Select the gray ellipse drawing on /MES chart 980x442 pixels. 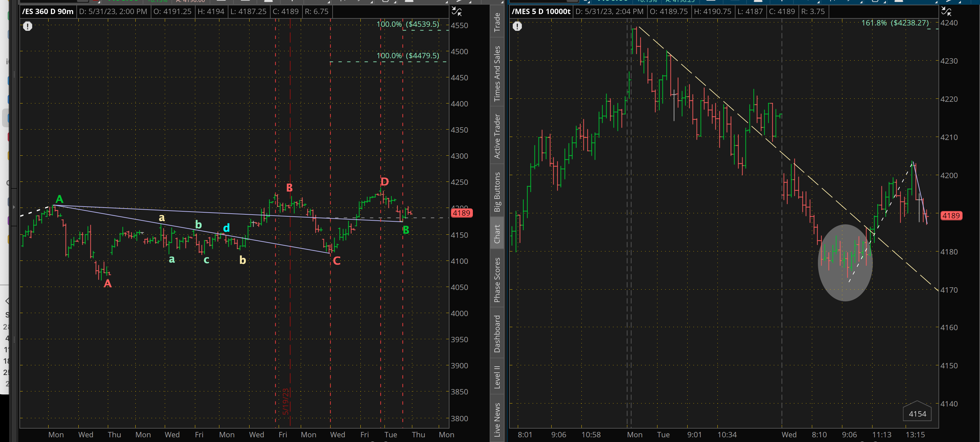[x=845, y=263]
